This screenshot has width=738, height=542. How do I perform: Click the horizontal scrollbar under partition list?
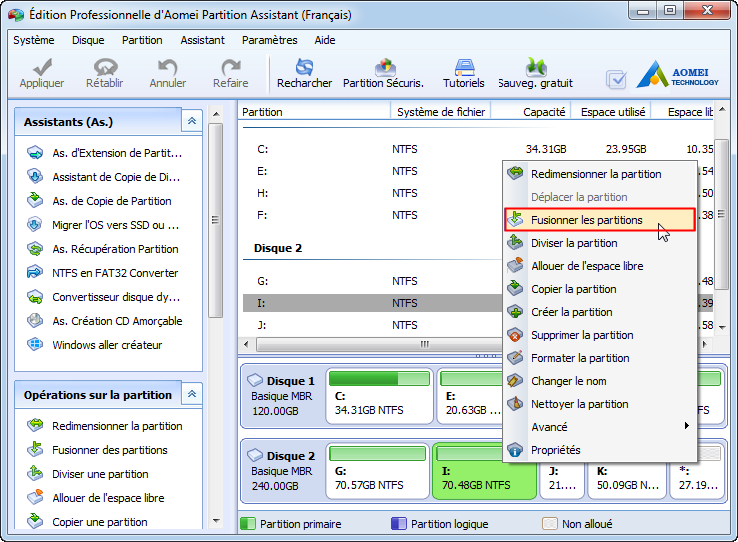379,344
